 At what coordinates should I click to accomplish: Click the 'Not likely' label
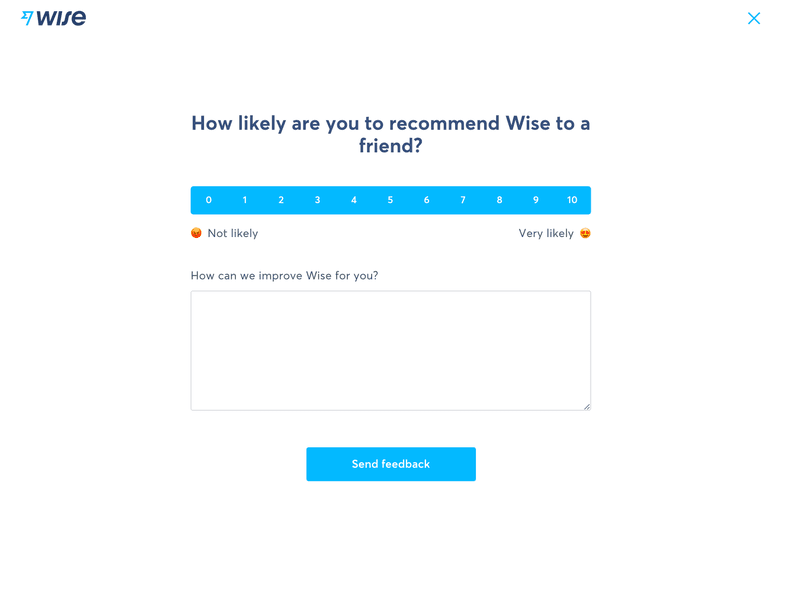coord(233,233)
